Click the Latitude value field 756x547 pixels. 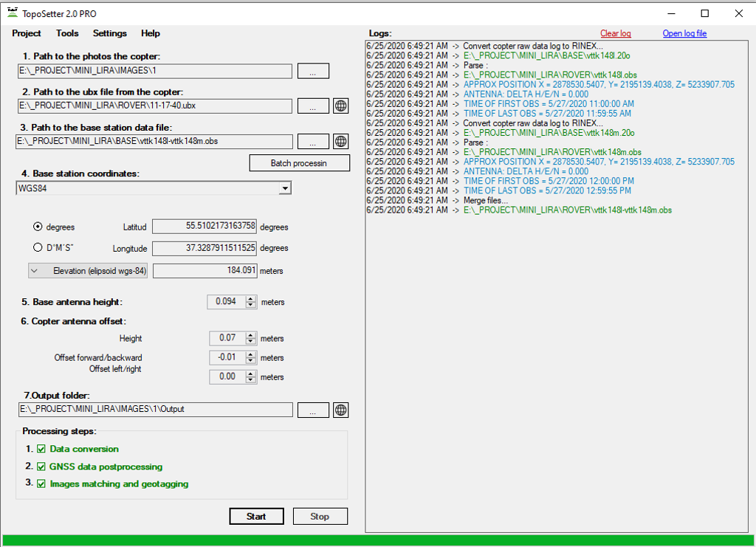[205, 227]
